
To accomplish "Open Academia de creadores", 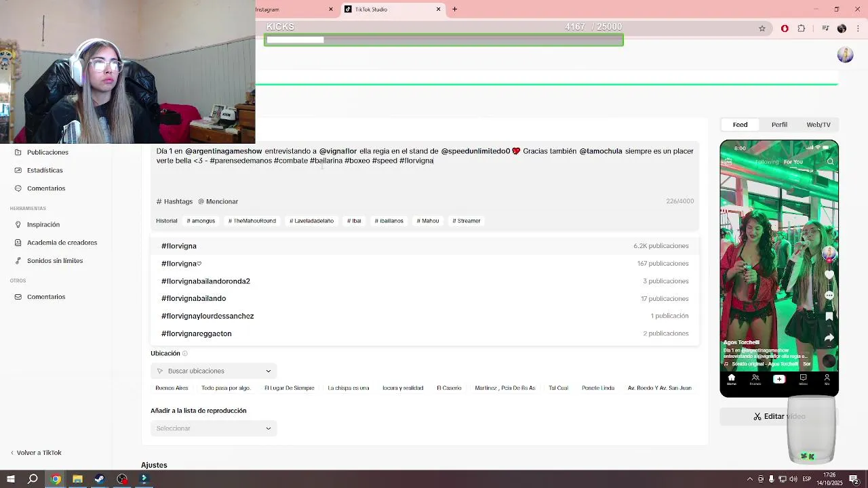I will tap(56, 243).
